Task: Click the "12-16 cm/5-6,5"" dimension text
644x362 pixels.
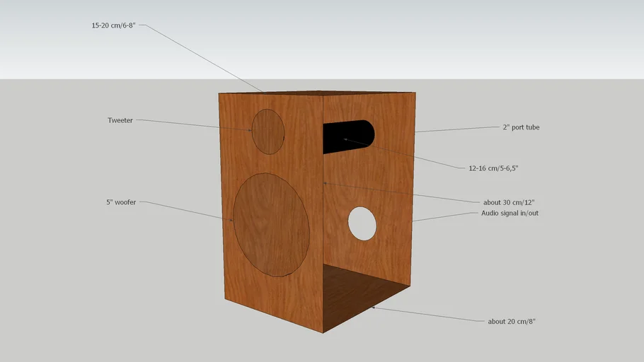Action: tap(495, 168)
